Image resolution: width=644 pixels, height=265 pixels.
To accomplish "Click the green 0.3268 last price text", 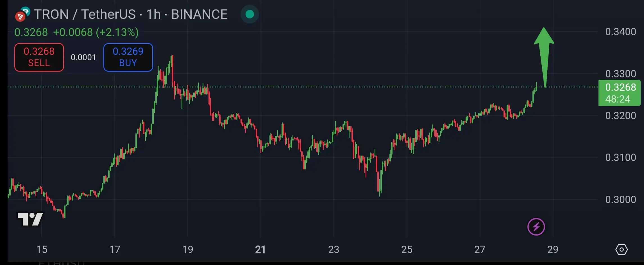I will point(31,32).
